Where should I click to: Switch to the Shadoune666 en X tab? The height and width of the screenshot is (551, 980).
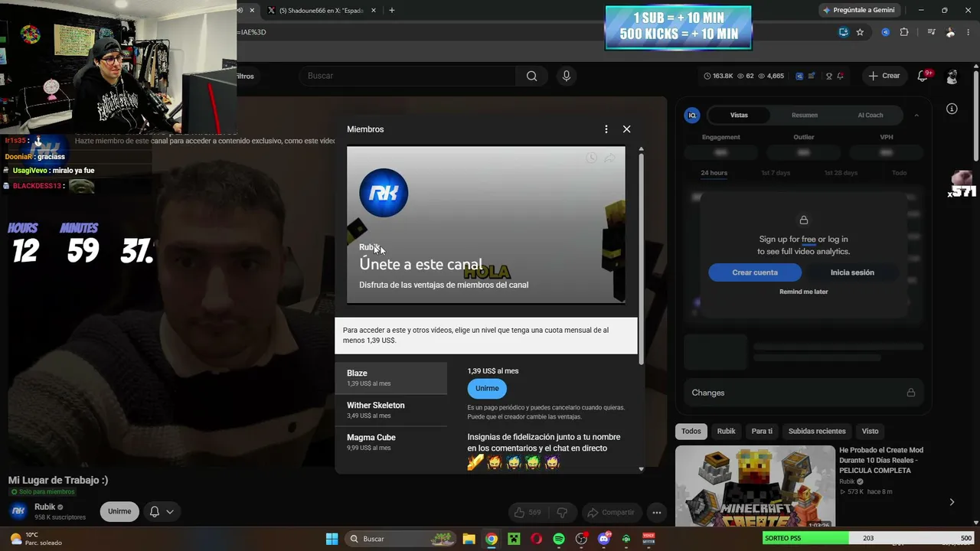pyautogui.click(x=322, y=10)
